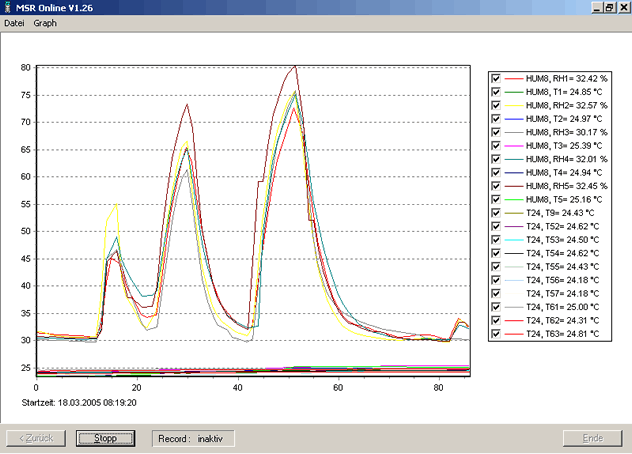The width and height of the screenshot is (632, 454).
Task: Open the Datei menu
Action: 14,22
